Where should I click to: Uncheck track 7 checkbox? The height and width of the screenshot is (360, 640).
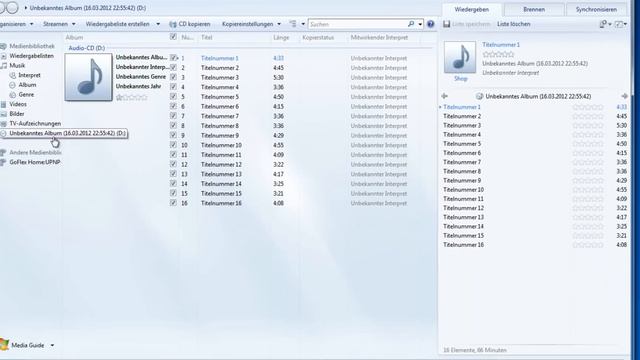pyautogui.click(x=173, y=116)
